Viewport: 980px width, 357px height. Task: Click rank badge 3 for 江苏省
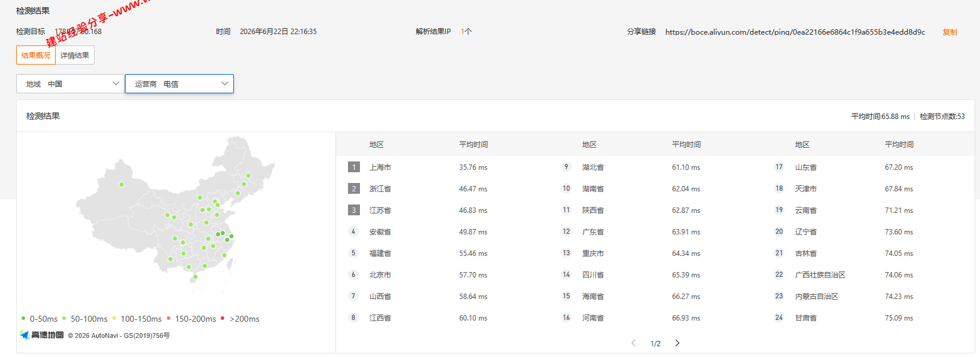(x=354, y=210)
